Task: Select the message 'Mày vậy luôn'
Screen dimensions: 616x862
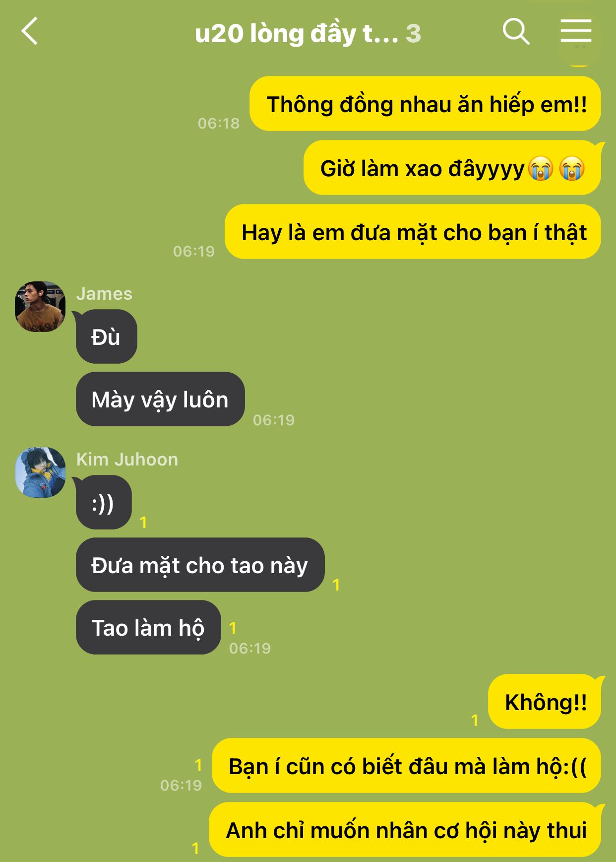Action: (160, 399)
